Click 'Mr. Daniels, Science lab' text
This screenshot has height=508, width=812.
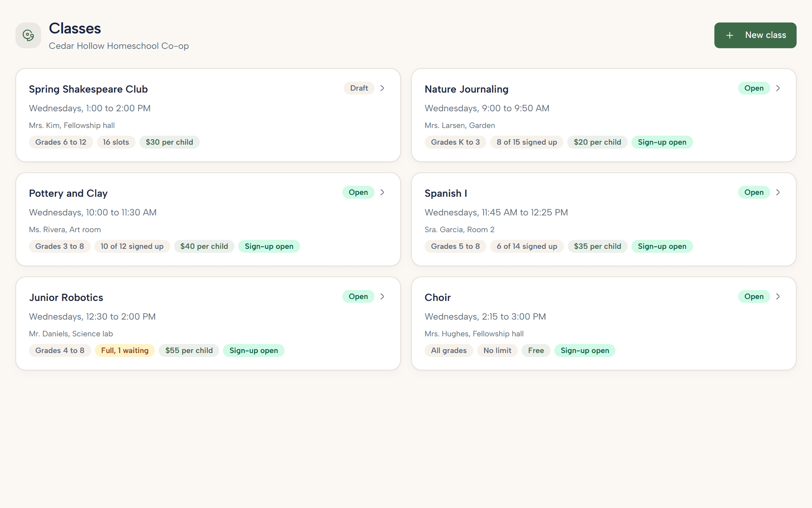[x=71, y=334]
